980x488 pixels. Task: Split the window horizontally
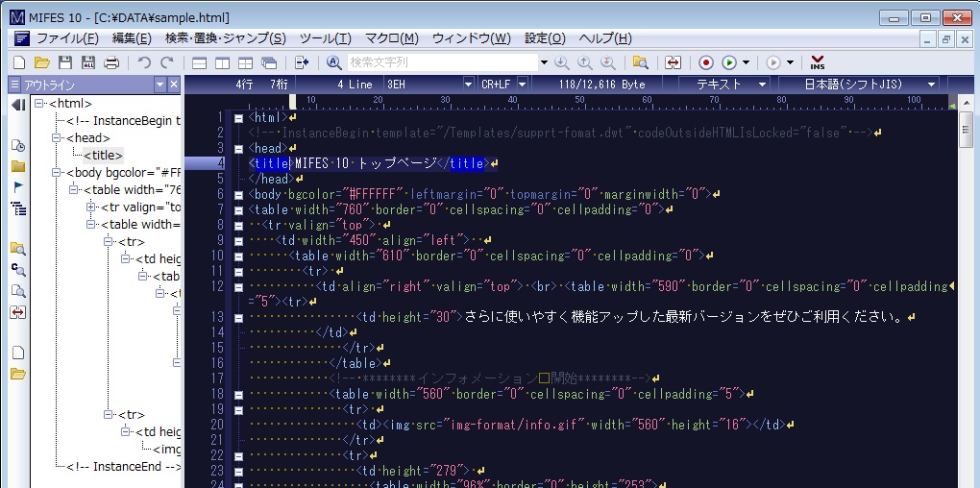point(200,62)
